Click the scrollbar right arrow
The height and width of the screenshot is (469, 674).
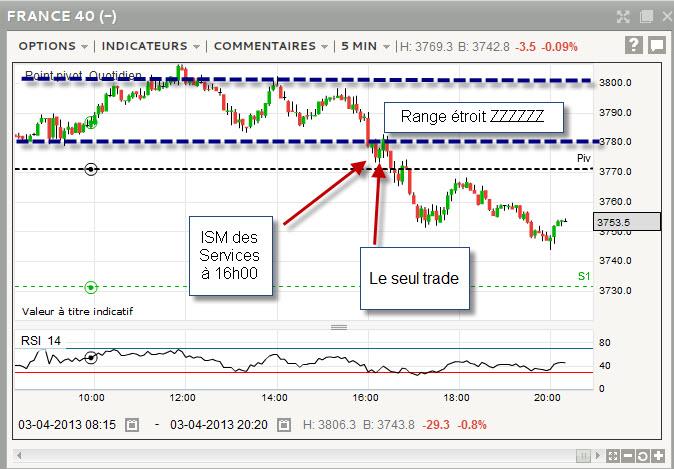tap(598, 456)
